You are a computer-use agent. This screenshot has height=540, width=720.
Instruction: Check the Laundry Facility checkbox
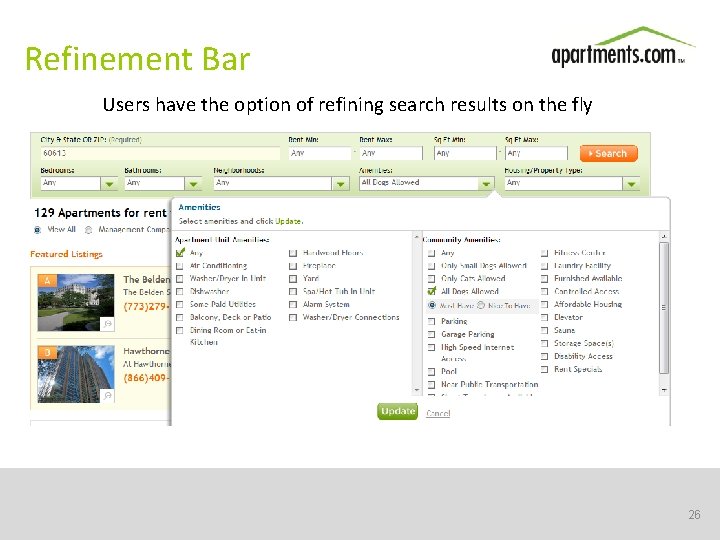point(545,266)
